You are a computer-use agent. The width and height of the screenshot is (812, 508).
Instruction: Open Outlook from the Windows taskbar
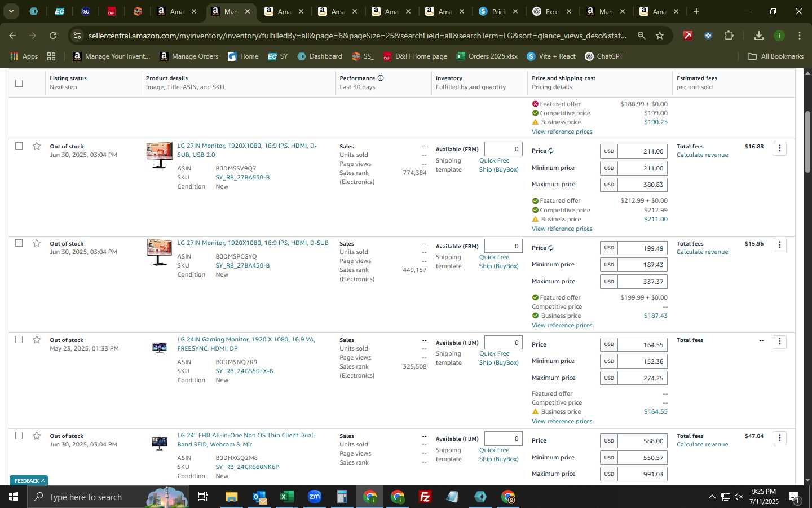pyautogui.click(x=259, y=497)
